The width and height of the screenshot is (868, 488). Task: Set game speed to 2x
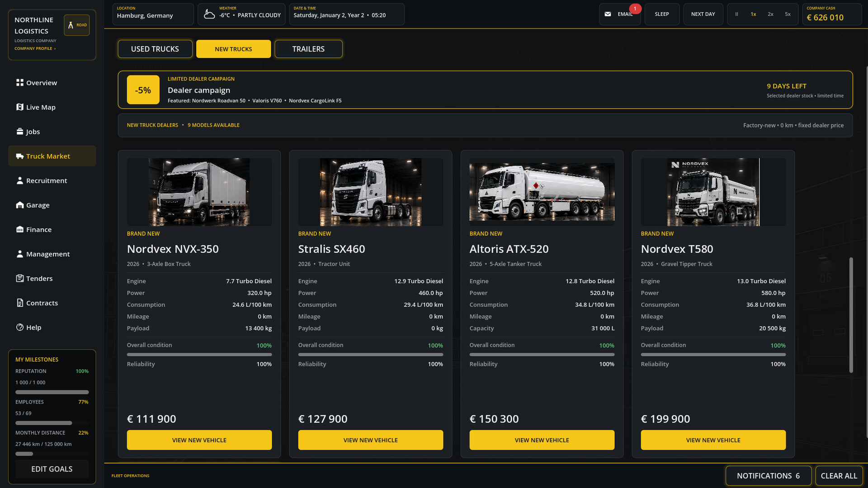(x=770, y=14)
